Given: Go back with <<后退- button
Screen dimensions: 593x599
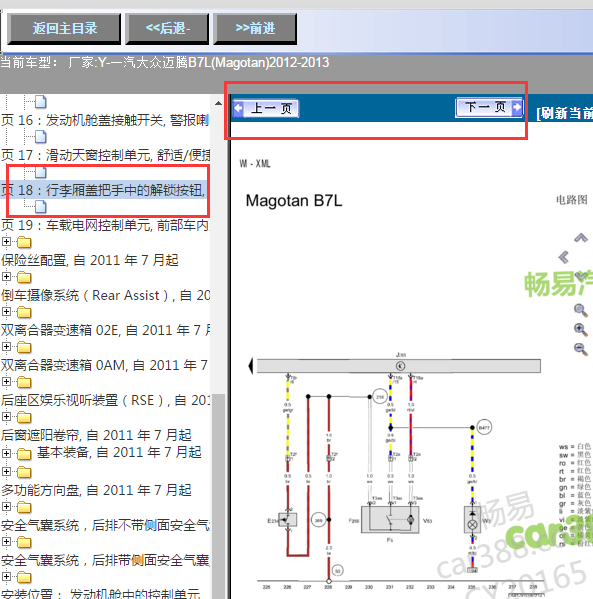Looking at the screenshot, I should pyautogui.click(x=167, y=29).
